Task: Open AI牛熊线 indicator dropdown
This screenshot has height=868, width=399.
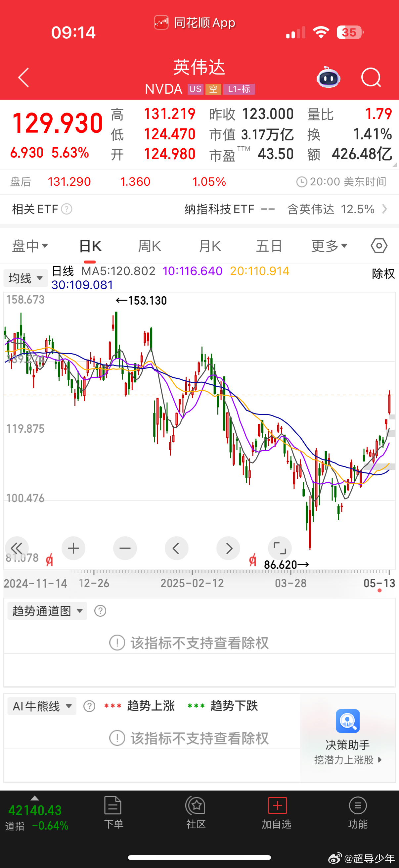Action: [42, 705]
